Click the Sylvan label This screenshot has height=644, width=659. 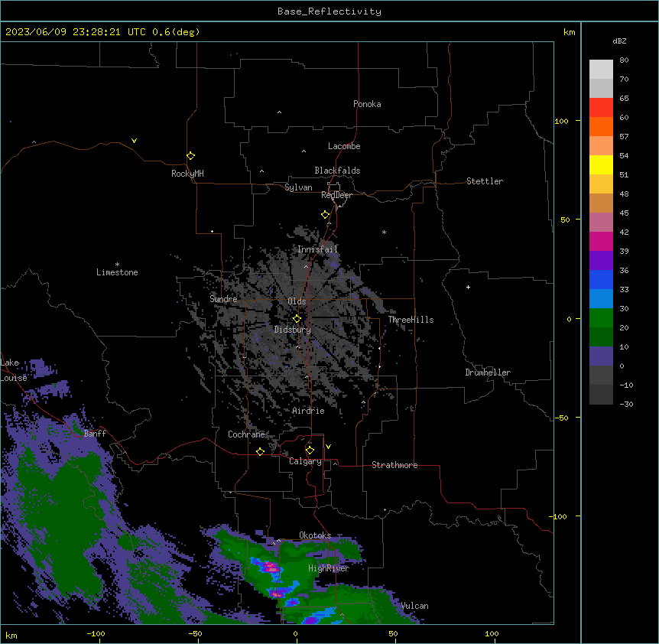coord(298,187)
